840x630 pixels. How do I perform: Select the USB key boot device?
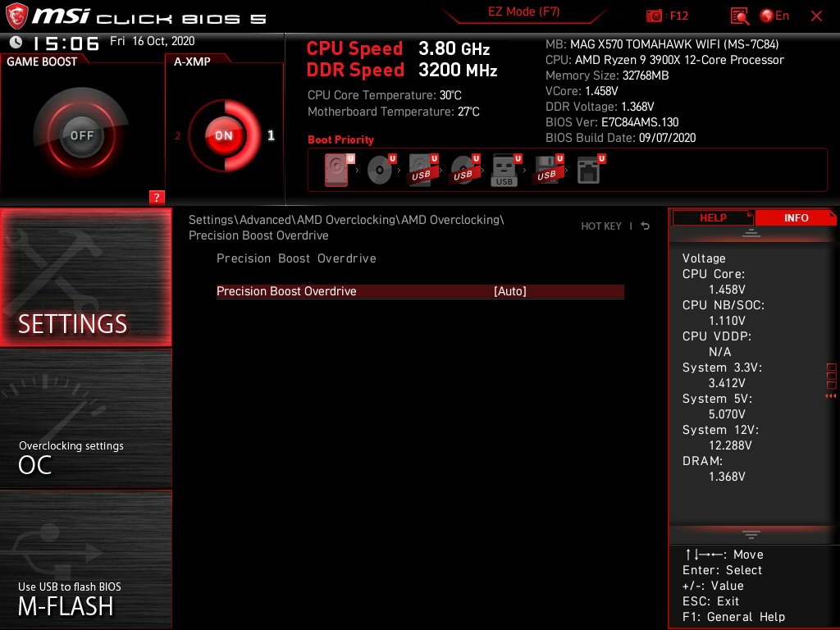pyautogui.click(x=504, y=171)
